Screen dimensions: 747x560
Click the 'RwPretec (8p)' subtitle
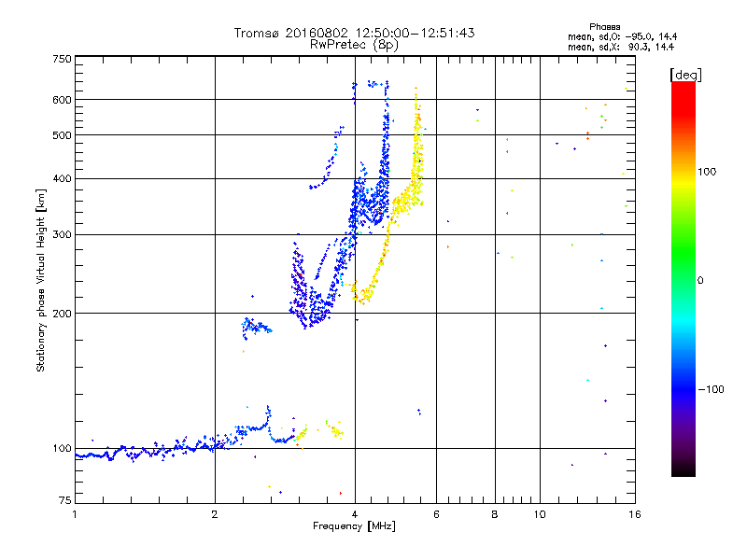(x=354, y=45)
